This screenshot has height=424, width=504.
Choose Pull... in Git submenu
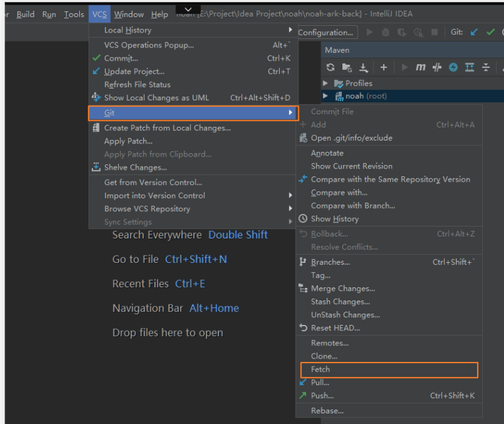389,383
